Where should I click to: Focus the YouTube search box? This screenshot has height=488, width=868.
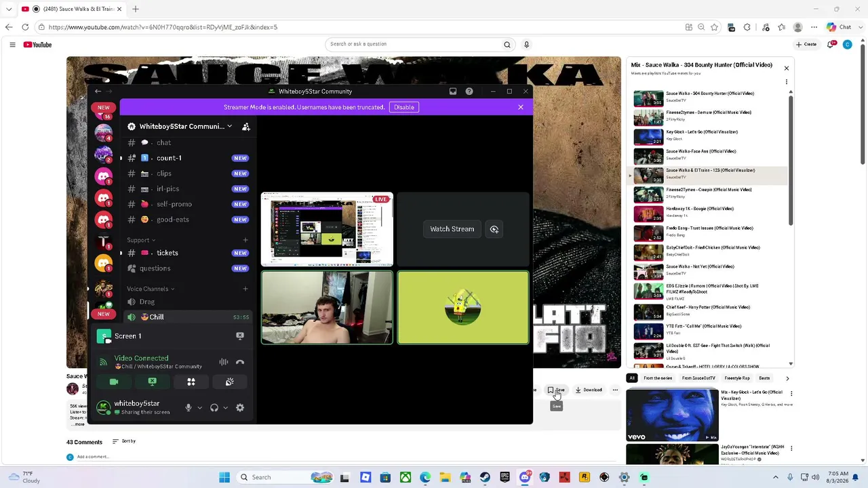pos(412,44)
